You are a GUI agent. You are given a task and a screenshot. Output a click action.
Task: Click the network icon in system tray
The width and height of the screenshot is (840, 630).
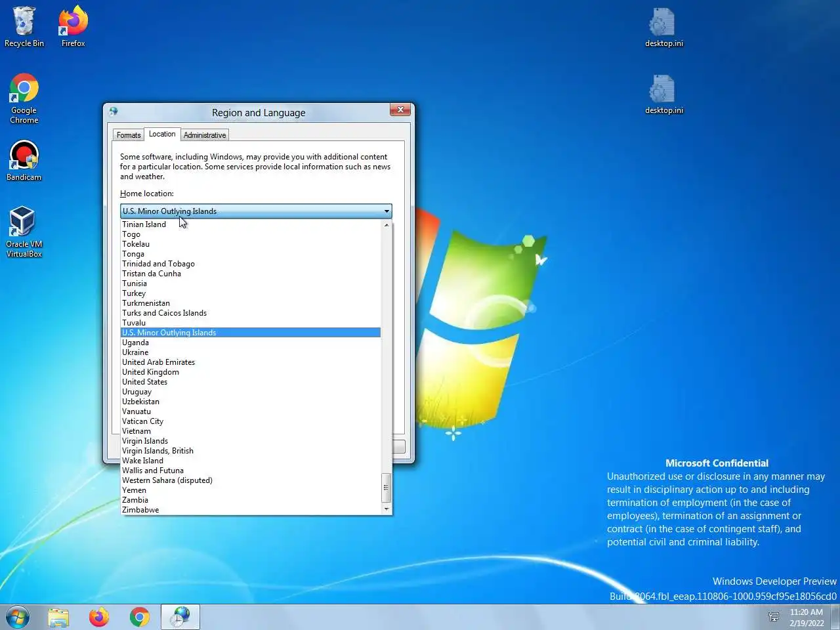[774, 617]
